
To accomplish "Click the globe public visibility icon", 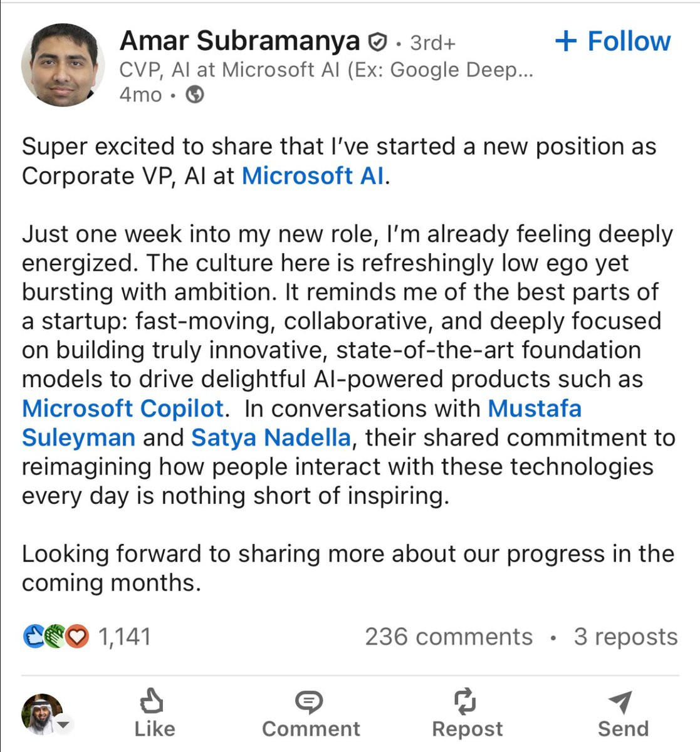I will pos(196,95).
